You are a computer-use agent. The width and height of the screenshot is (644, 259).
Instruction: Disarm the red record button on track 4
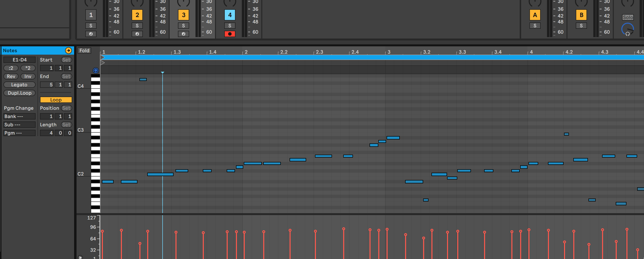(x=230, y=34)
